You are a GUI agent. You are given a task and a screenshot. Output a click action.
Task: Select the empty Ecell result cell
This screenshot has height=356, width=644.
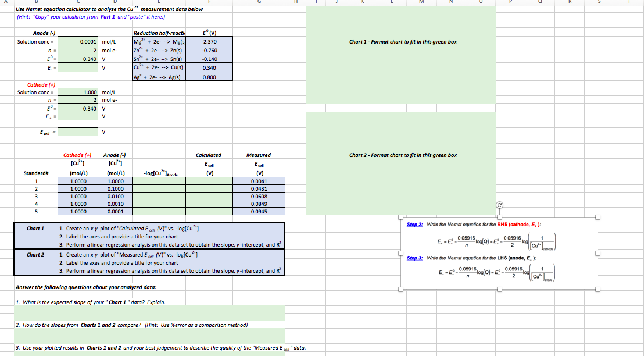pos(78,131)
